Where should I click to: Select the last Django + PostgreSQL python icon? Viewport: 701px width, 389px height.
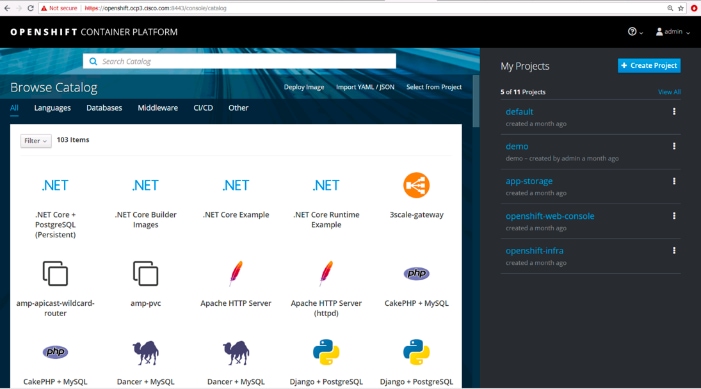(416, 352)
